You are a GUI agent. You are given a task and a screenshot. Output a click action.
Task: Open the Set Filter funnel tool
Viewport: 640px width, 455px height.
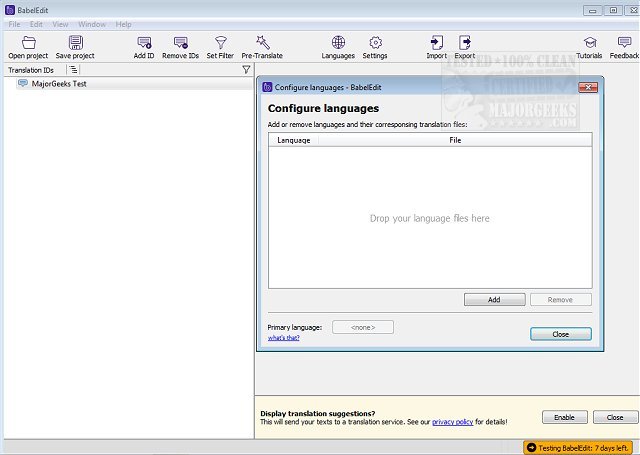pos(220,43)
